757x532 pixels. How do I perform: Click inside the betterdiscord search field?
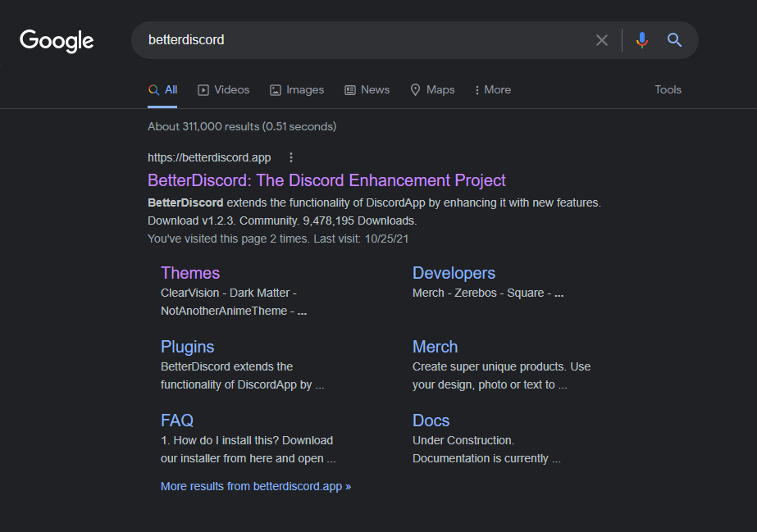[361, 40]
